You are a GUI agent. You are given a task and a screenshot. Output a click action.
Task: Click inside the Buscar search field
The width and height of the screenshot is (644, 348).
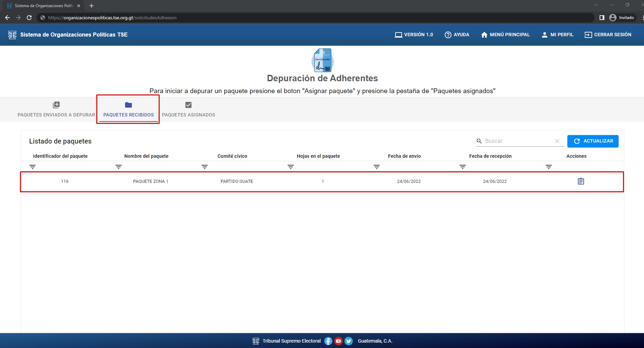[515, 141]
